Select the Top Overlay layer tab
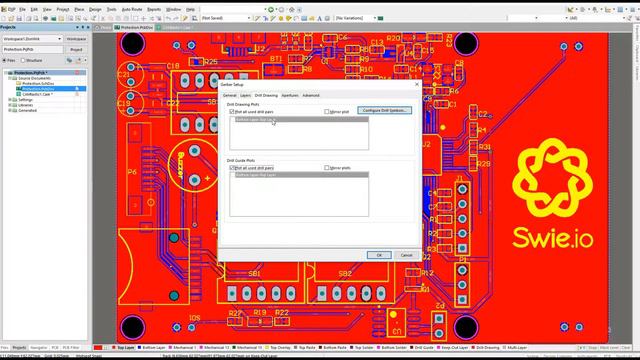The width and height of the screenshot is (640, 360). click(278, 348)
